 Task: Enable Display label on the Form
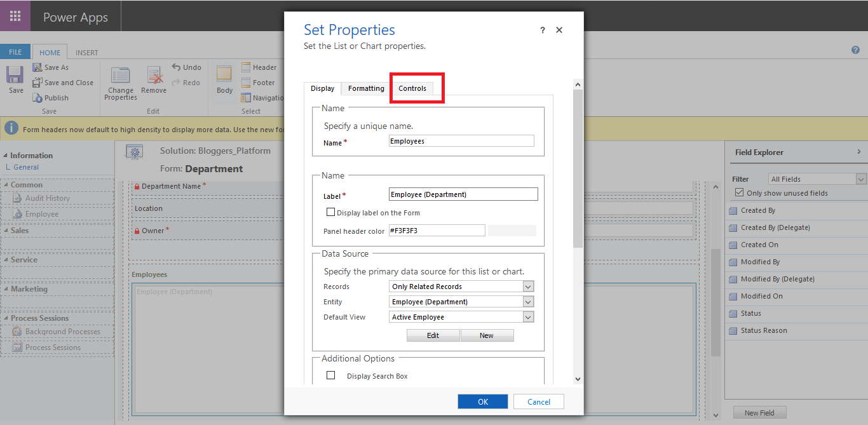tap(331, 212)
